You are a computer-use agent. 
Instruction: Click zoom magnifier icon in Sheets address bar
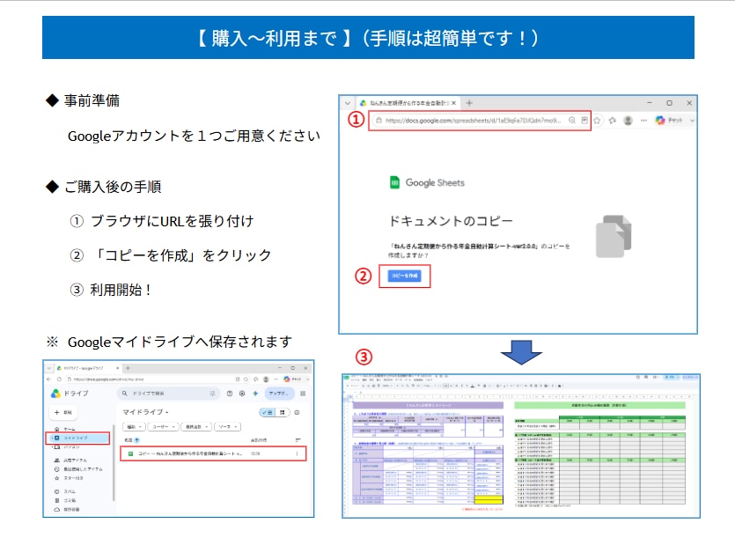pyautogui.click(x=572, y=121)
